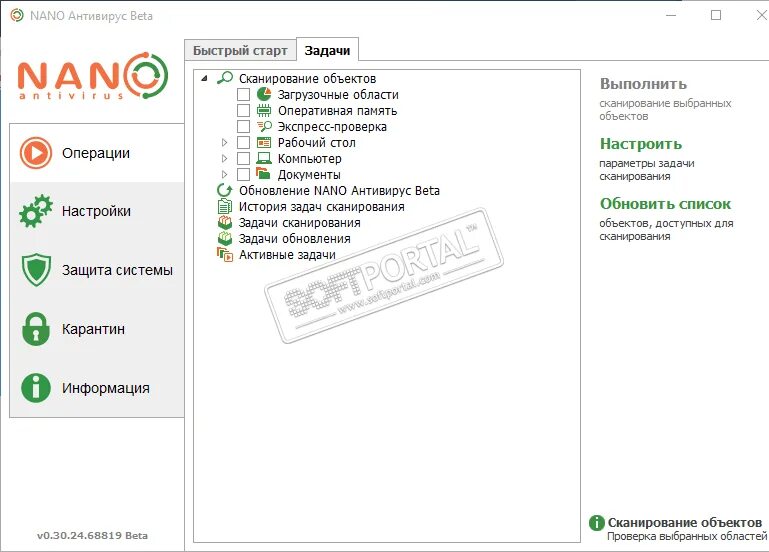Click the Выполнить scan link
The width and height of the screenshot is (769, 552).
(643, 84)
